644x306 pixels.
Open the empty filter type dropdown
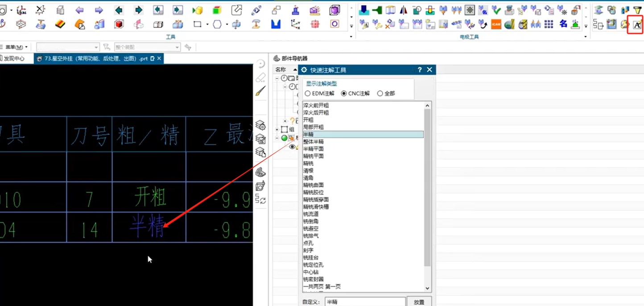coord(68,47)
